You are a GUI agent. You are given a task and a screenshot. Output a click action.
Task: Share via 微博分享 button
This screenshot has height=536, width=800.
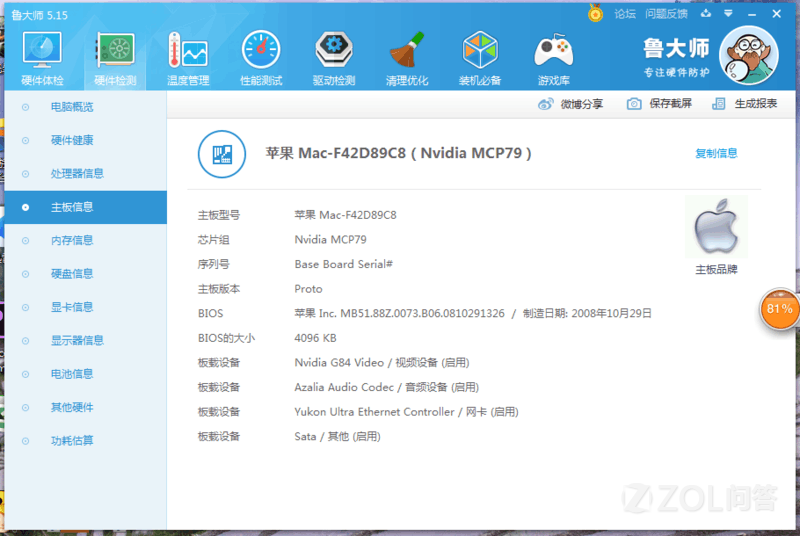(571, 104)
